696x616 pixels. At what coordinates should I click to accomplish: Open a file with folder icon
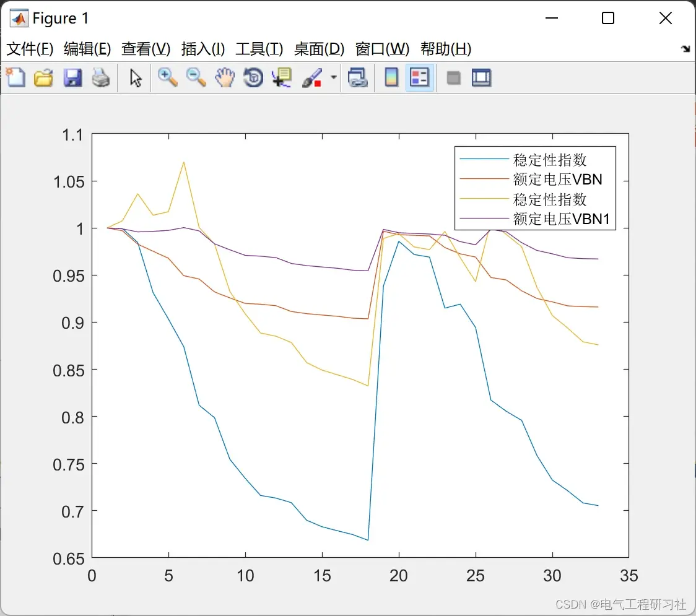point(43,78)
